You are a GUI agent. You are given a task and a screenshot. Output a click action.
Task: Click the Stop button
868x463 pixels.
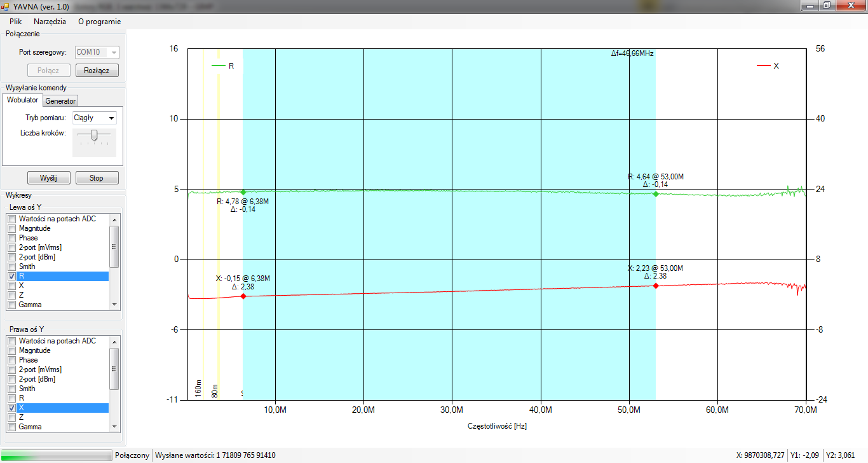[97, 178]
